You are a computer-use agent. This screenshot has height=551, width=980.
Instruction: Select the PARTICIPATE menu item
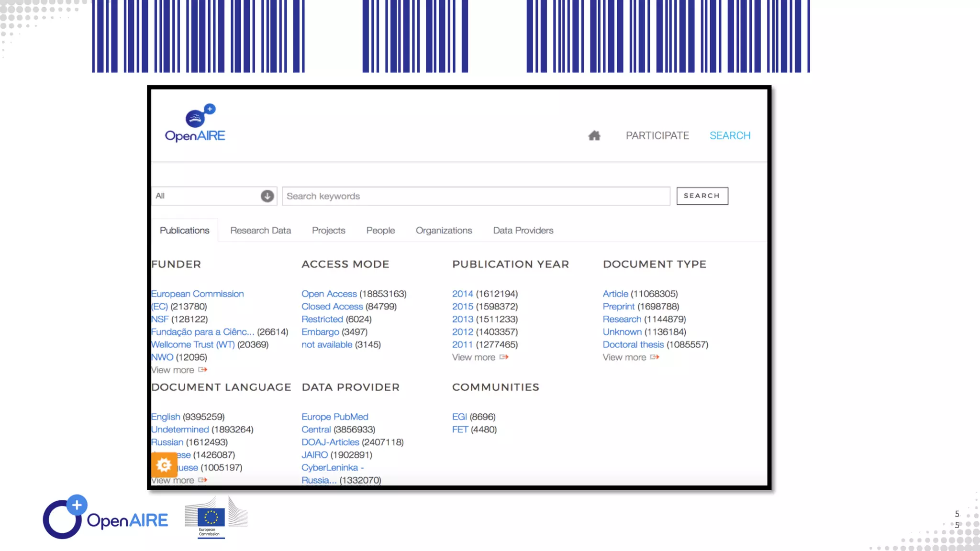point(657,136)
